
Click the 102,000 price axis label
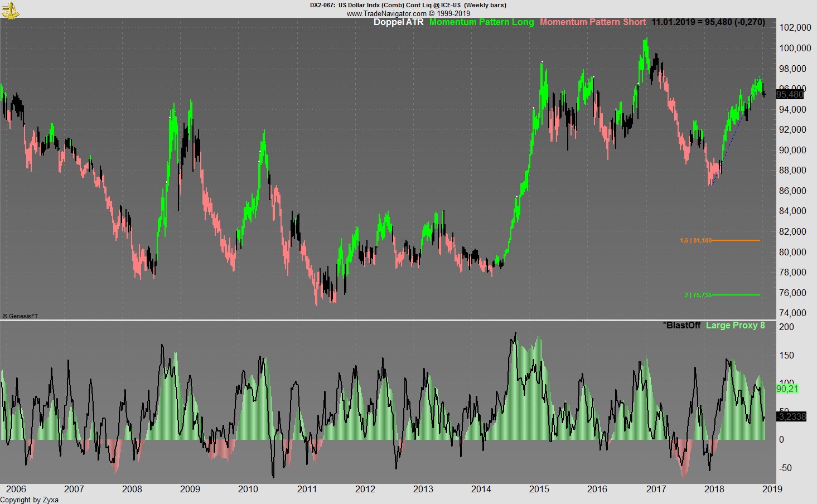795,28
